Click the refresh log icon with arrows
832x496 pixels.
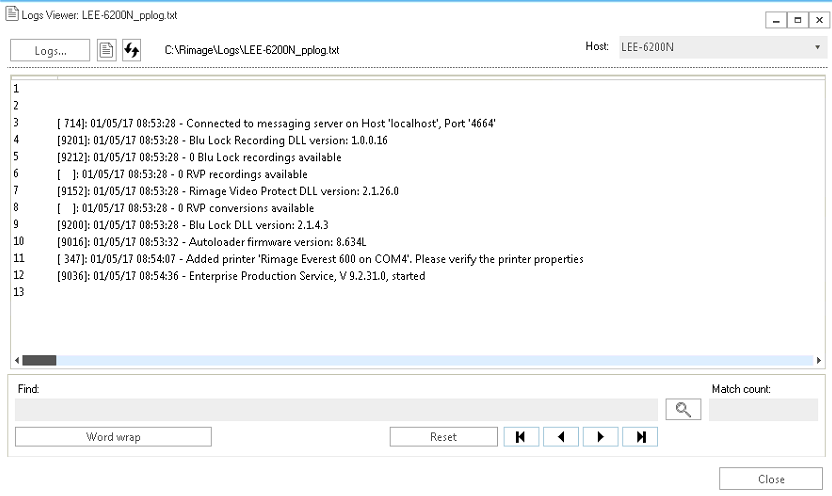click(x=132, y=50)
